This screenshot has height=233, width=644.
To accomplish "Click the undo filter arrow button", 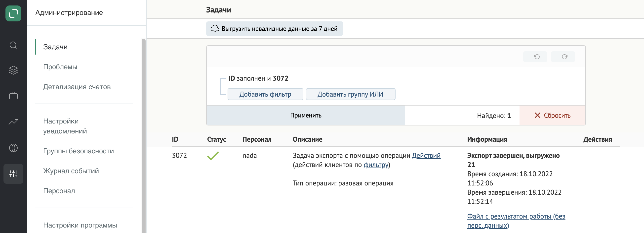I will (x=535, y=57).
